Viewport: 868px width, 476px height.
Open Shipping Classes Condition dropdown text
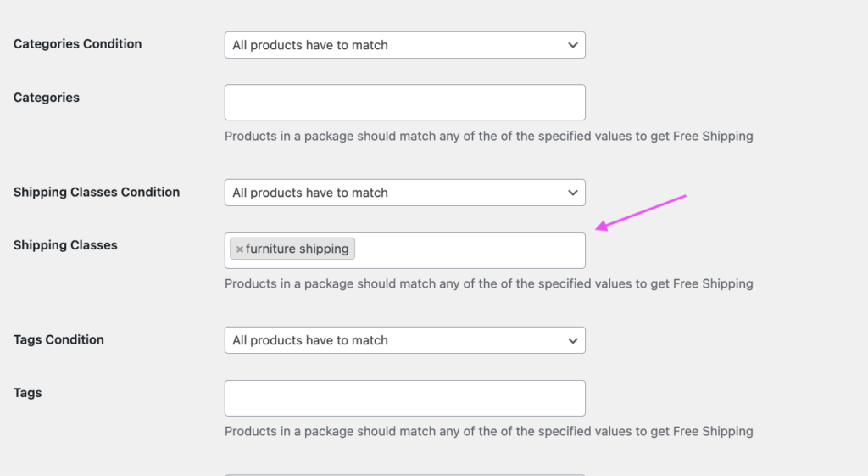pyautogui.click(x=310, y=193)
